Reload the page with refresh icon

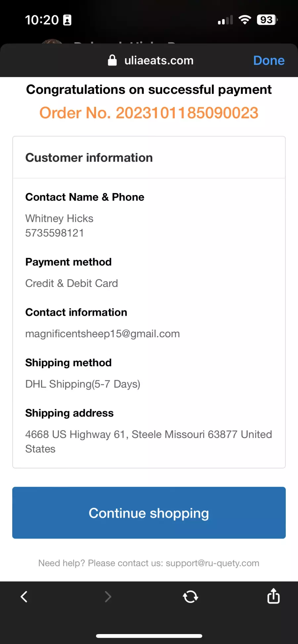point(190,597)
